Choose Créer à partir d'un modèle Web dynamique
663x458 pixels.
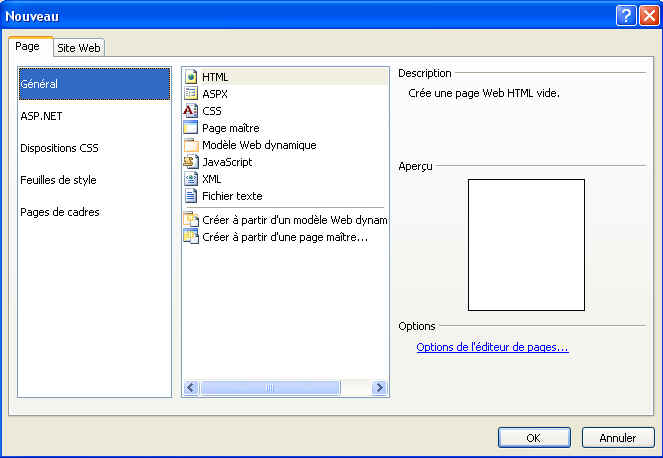285,219
